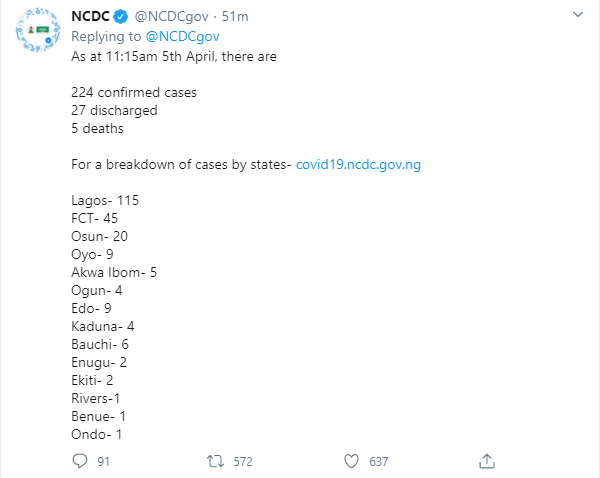
Task: Click the 637 likes count
Action: 378,462
